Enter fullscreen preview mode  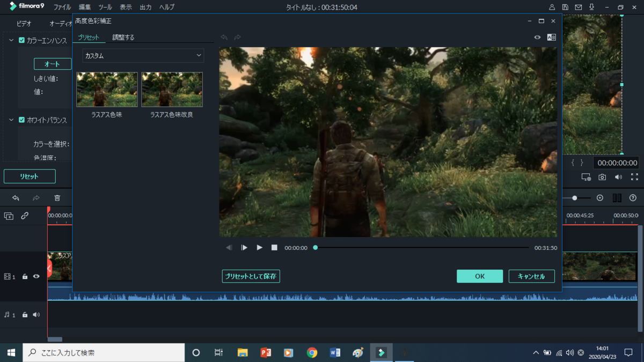(x=634, y=177)
